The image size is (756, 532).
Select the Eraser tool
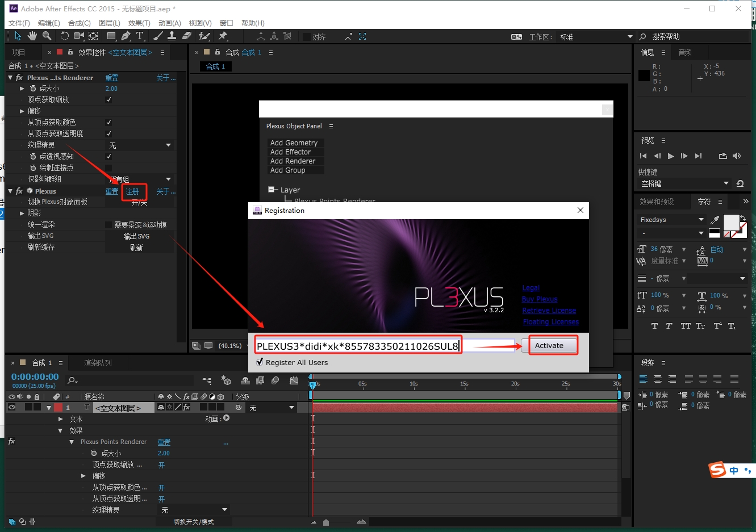tap(187, 36)
